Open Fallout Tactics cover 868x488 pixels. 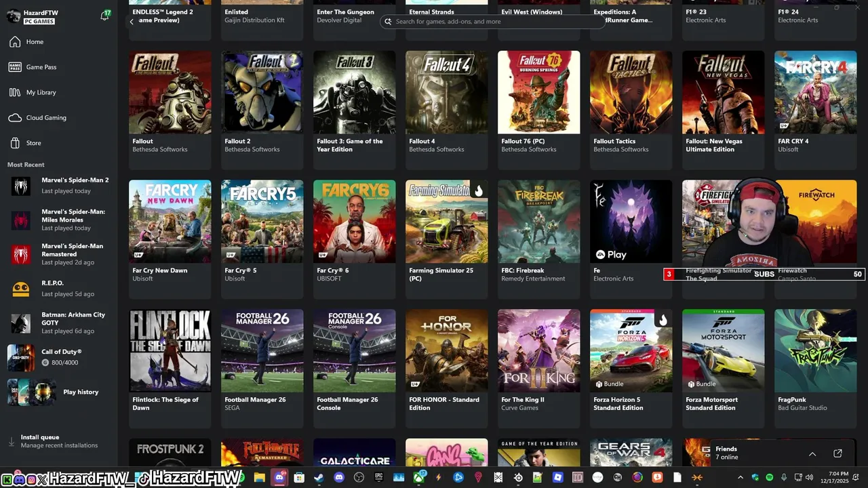click(x=631, y=92)
